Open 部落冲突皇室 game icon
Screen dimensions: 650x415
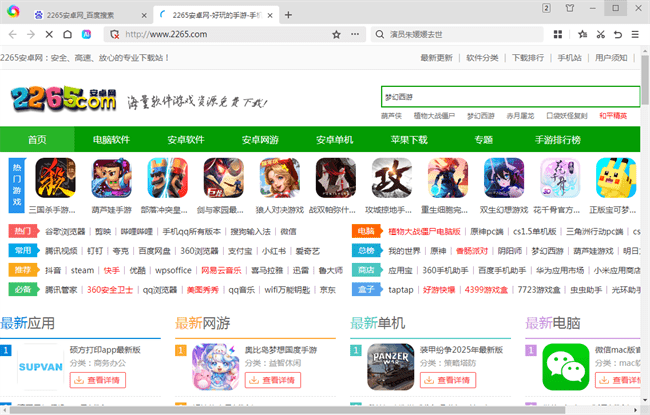pos(167,177)
